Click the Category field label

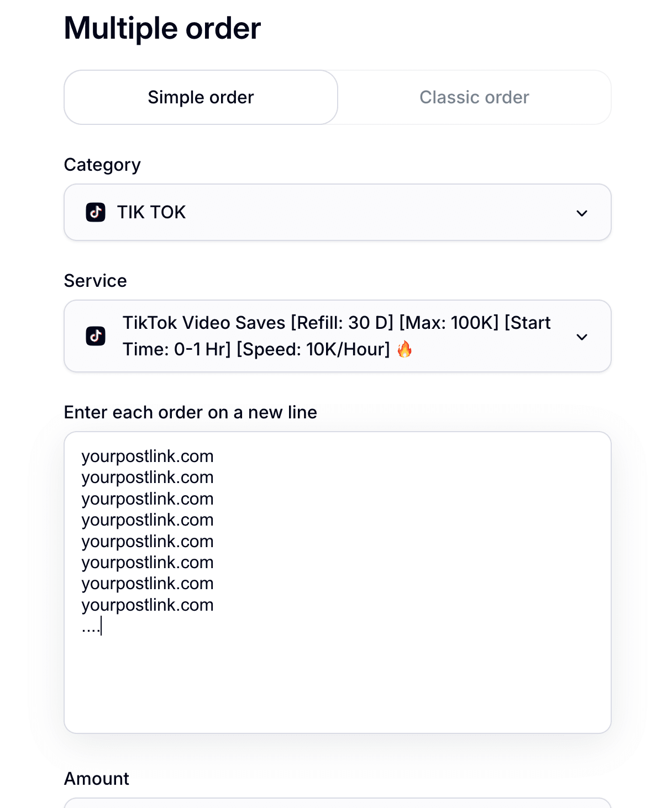pyautogui.click(x=102, y=164)
